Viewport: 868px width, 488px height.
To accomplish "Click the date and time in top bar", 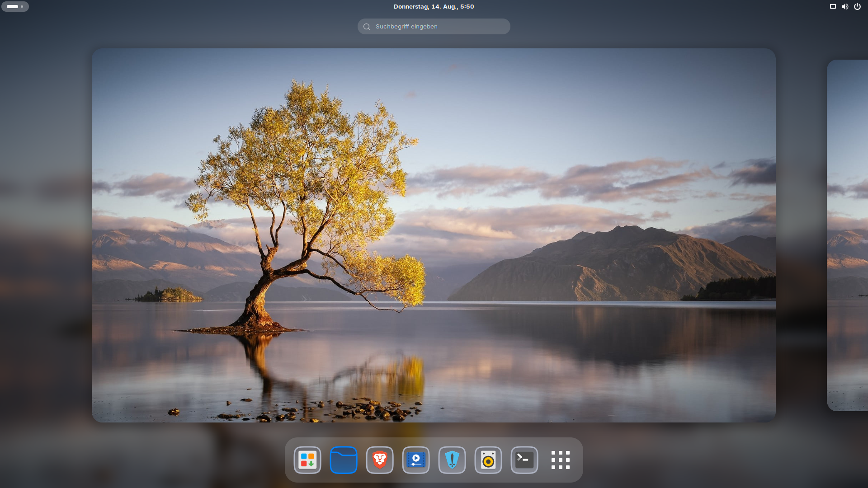I will [434, 6].
